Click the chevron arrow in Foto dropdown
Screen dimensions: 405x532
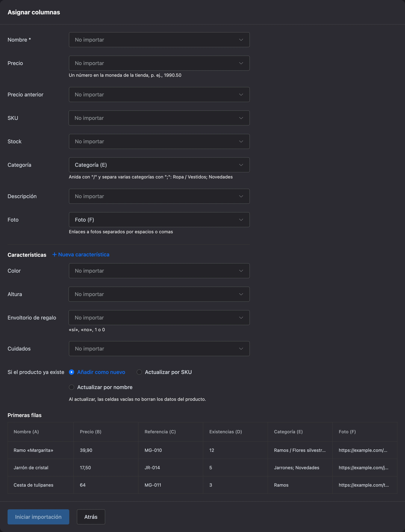(241, 220)
